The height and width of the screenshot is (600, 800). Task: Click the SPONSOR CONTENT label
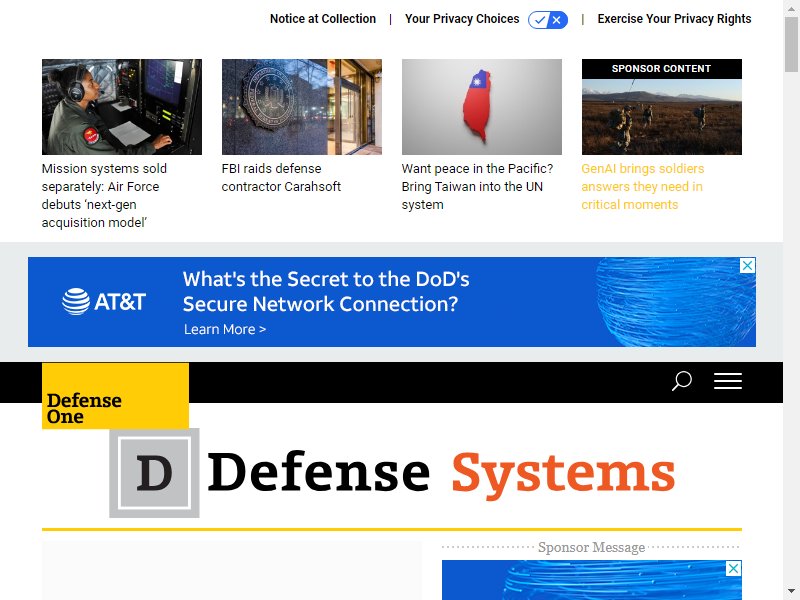[661, 69]
